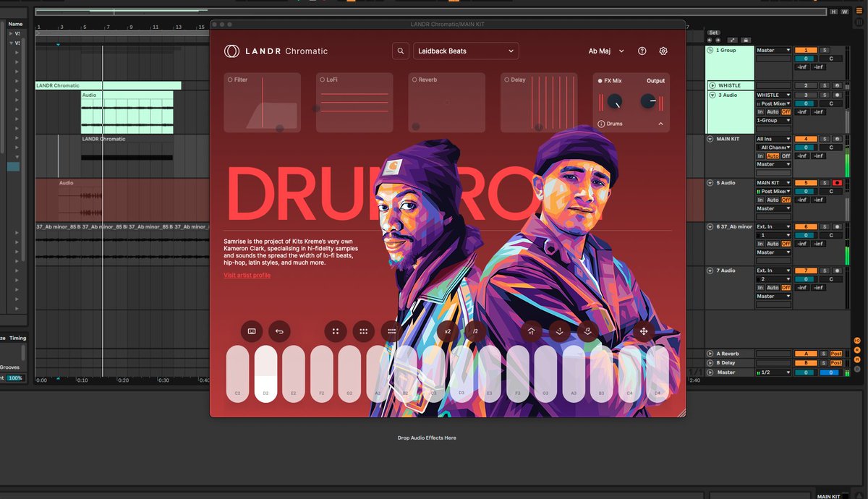Select the eight-dot grid layout icon
Screen dimensions: 868x499
(391, 331)
